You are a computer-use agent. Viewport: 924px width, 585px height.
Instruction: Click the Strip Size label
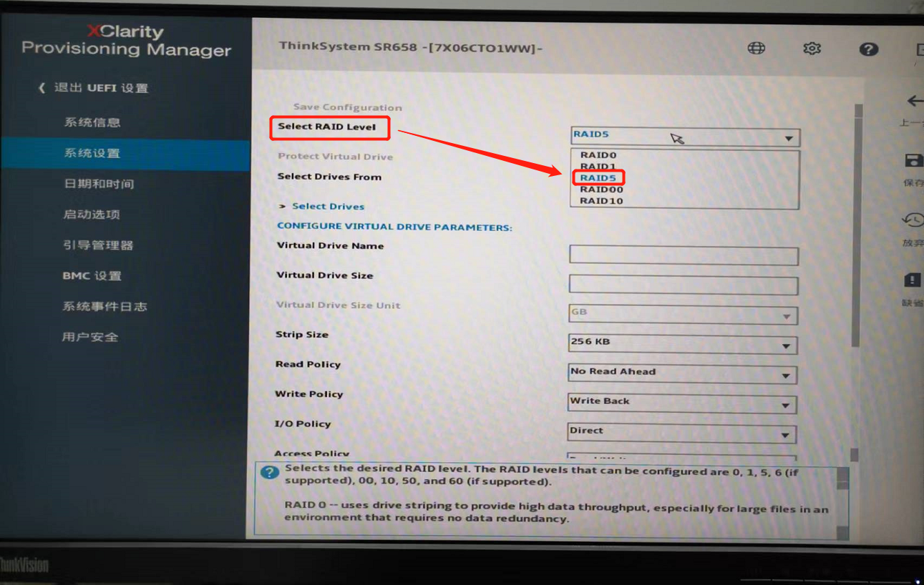coord(302,335)
